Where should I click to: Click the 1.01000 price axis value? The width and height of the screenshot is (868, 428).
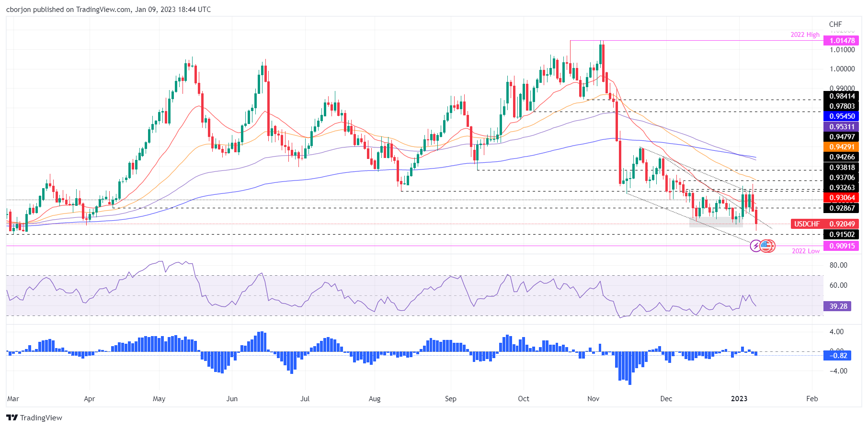[842, 50]
